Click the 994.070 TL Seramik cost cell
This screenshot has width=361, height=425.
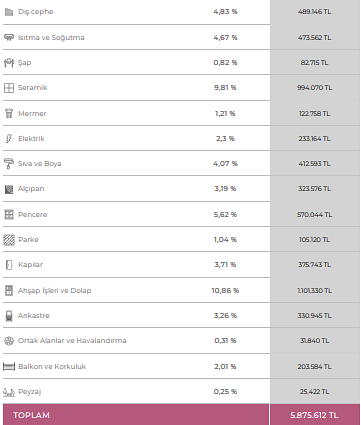point(315,88)
